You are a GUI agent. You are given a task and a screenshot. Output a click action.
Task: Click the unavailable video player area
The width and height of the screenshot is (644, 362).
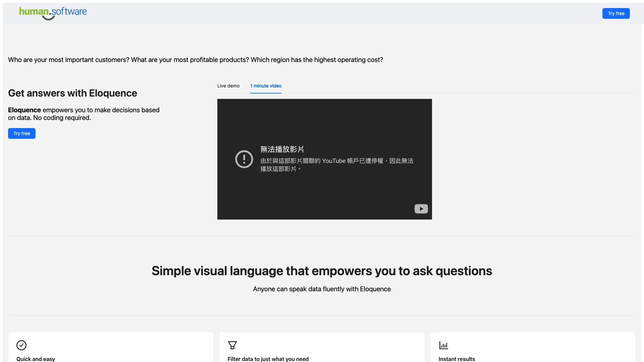[325, 159]
